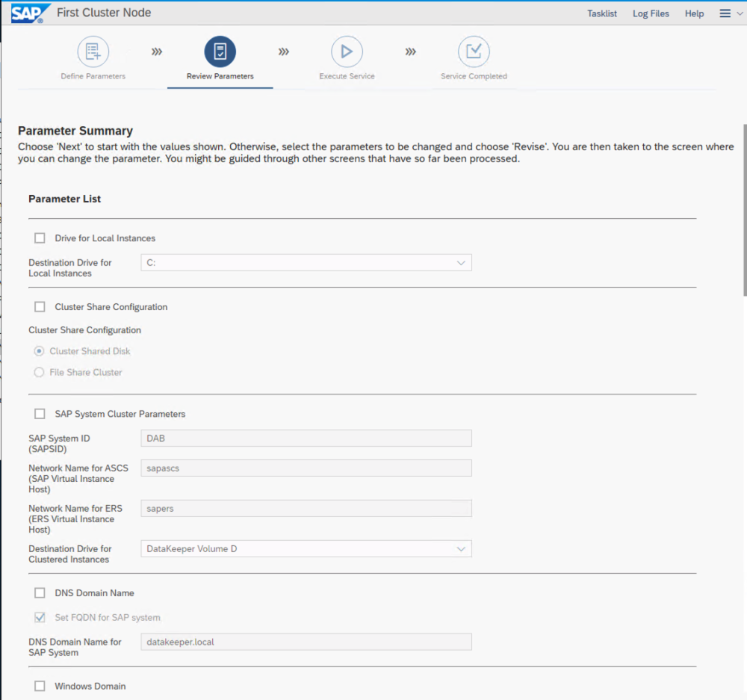Click the Parameter Summary heading
This screenshot has width=747, height=700.
pos(75,131)
